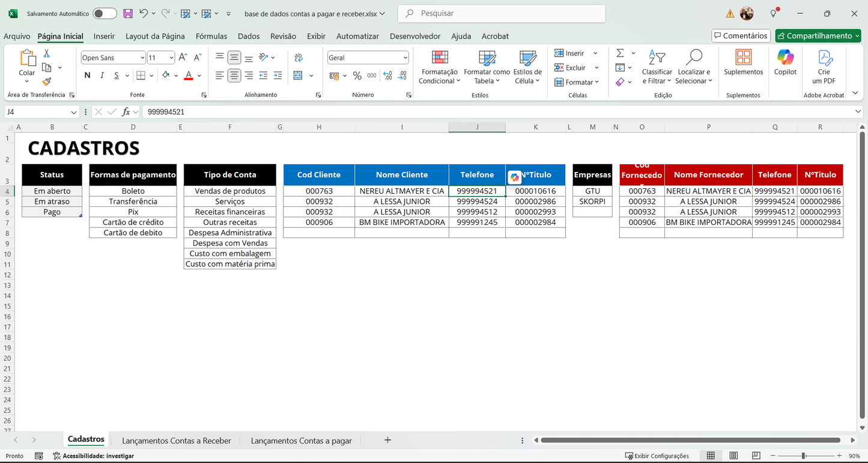Open Copilot from the ribbon
Image resolution: width=868 pixels, height=463 pixels.
(x=785, y=66)
